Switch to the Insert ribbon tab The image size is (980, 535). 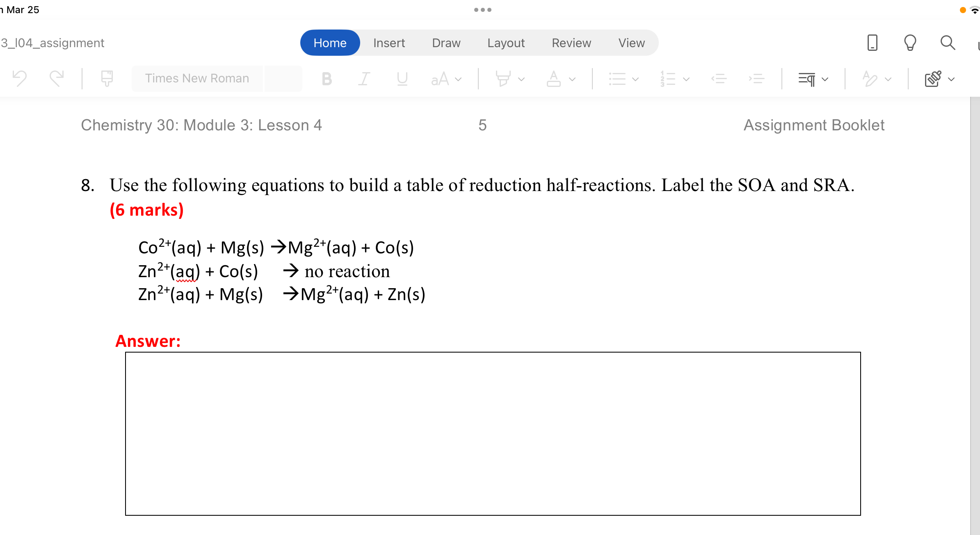click(x=388, y=42)
